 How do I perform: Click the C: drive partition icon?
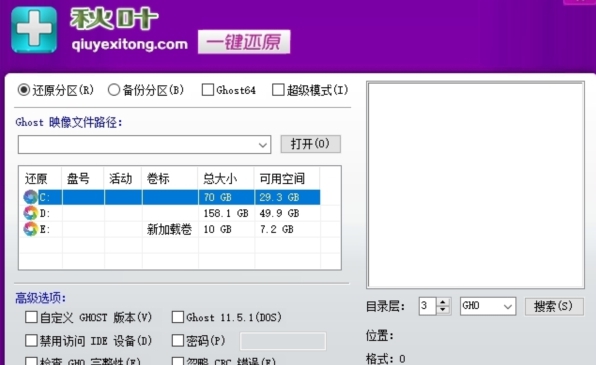pyautogui.click(x=30, y=197)
